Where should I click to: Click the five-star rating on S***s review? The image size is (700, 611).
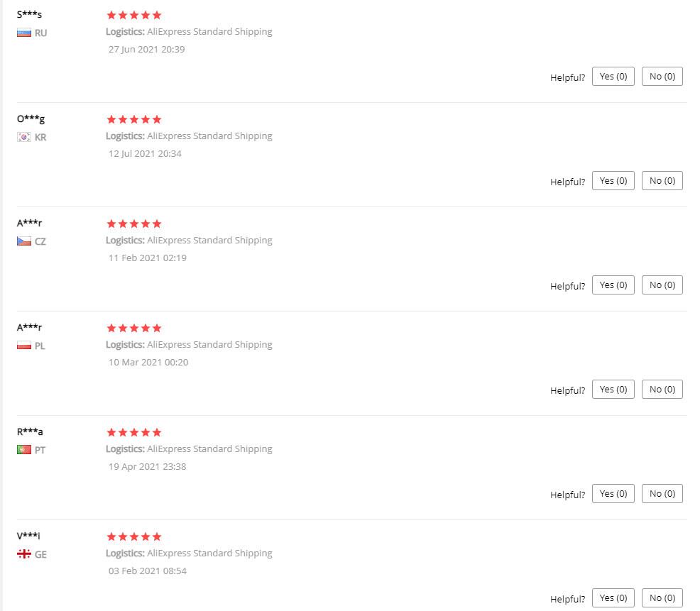click(134, 15)
